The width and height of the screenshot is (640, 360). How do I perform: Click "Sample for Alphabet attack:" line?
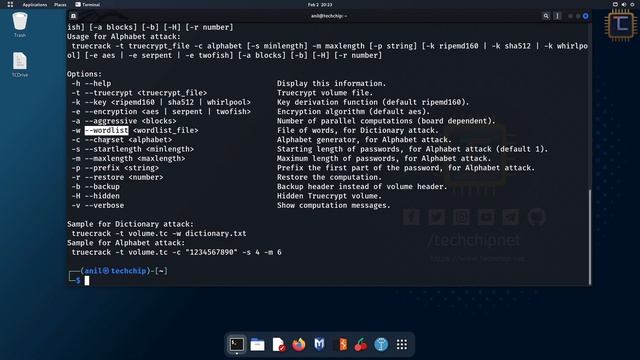126,243
